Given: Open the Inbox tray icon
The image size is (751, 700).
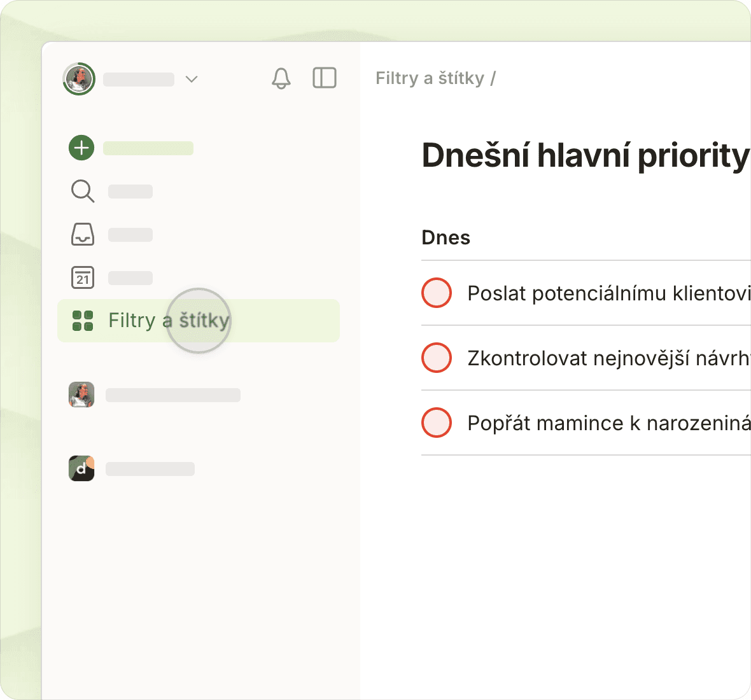Looking at the screenshot, I should point(82,234).
